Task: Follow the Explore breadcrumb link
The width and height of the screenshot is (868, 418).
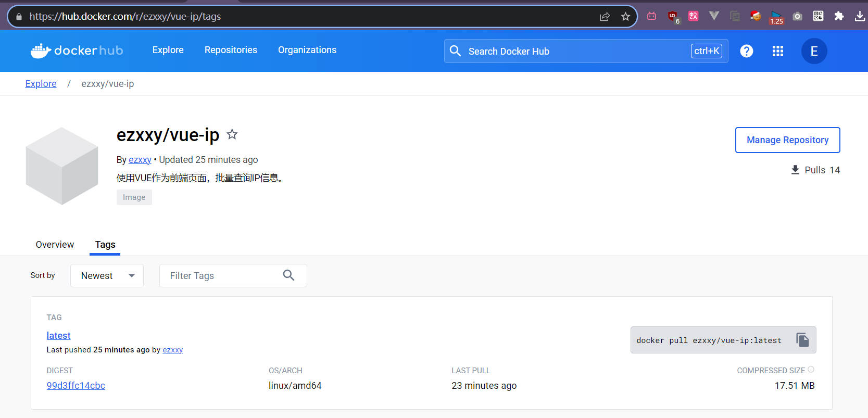Action: coord(41,84)
